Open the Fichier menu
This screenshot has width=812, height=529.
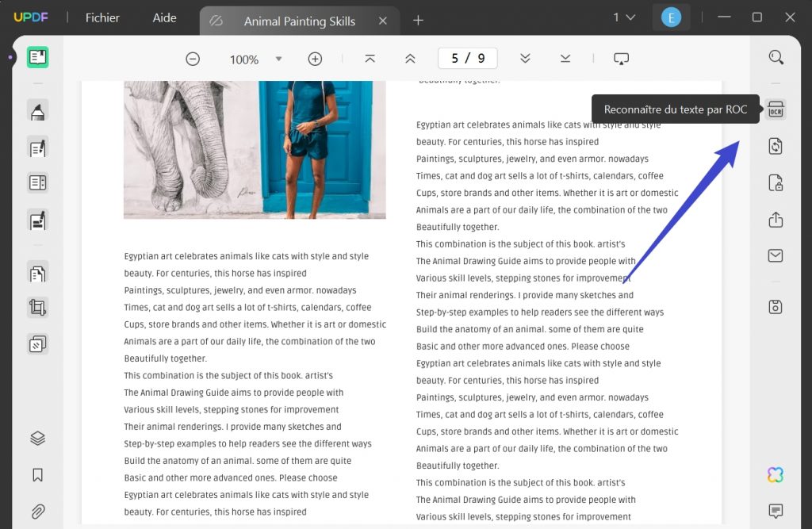[x=101, y=17]
